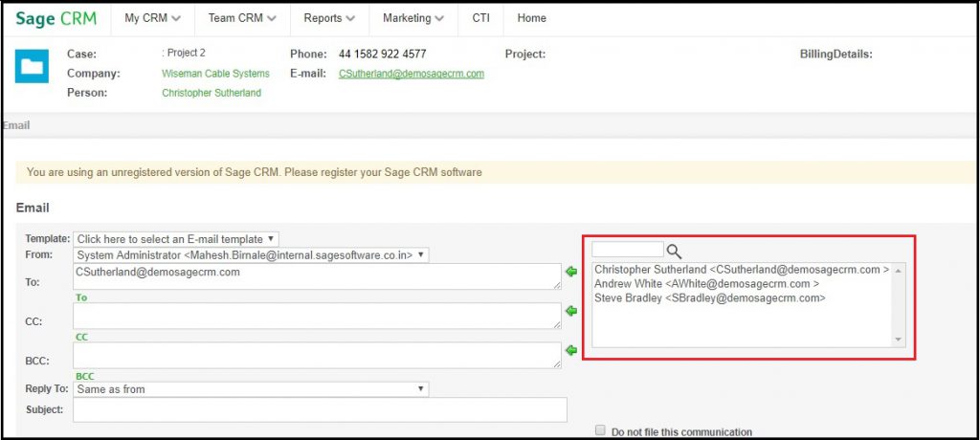The height and width of the screenshot is (440, 980).
Task: Click the blue case folder icon
Action: pos(32,66)
